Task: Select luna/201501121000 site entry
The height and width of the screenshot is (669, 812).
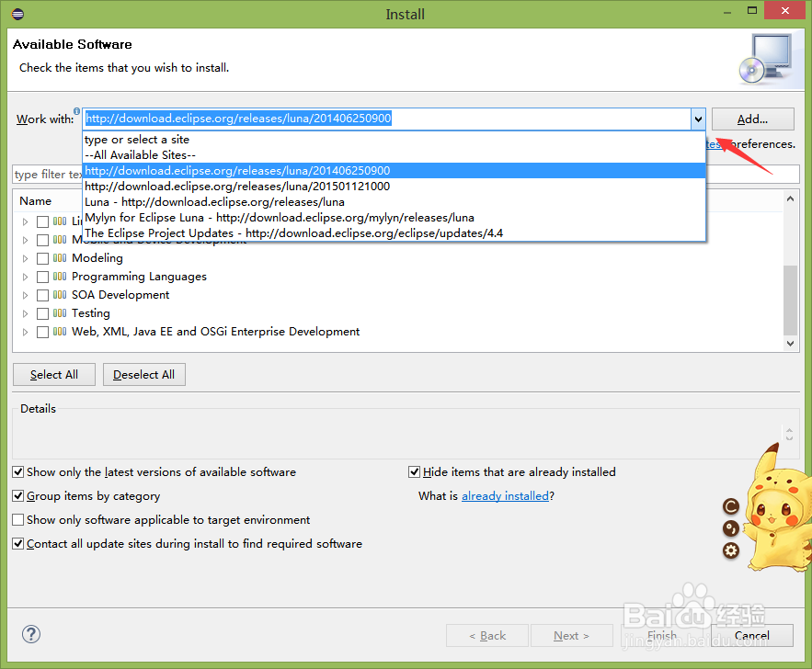Action: click(x=395, y=187)
